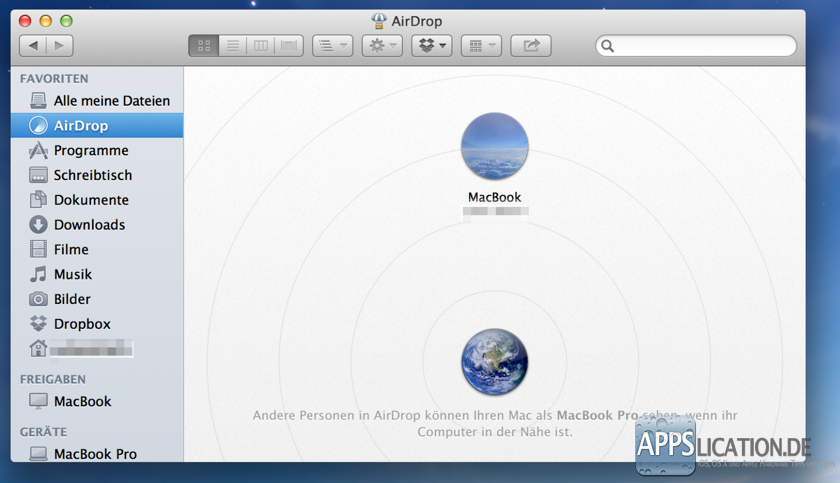Switch to icon view
This screenshot has width=840, height=483.
tap(204, 46)
